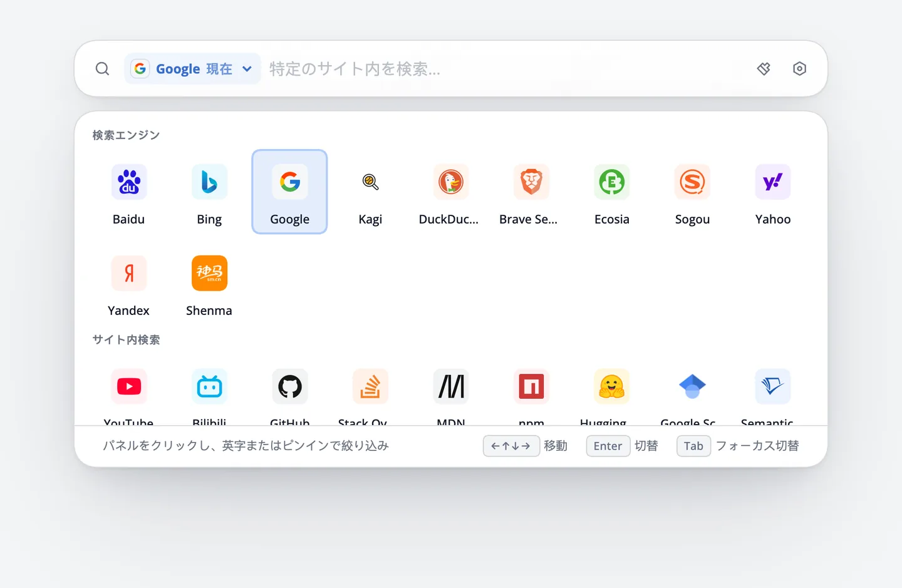The image size is (902, 588).
Task: Open the Google 現在 engine dropdown
Action: (x=192, y=69)
